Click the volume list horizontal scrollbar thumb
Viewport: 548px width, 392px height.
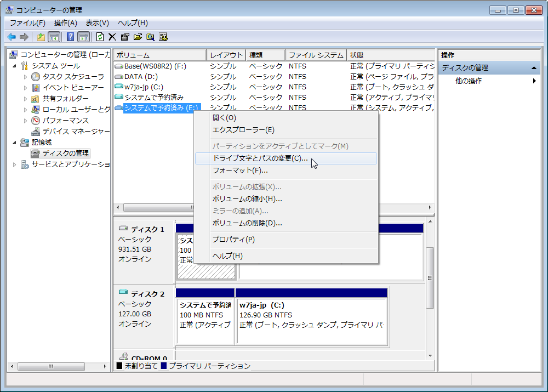159,208
